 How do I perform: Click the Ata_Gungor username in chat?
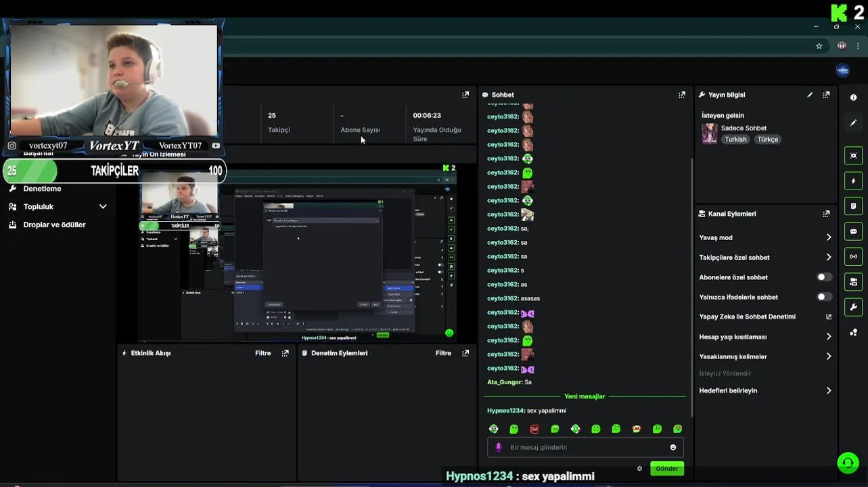[x=504, y=382]
